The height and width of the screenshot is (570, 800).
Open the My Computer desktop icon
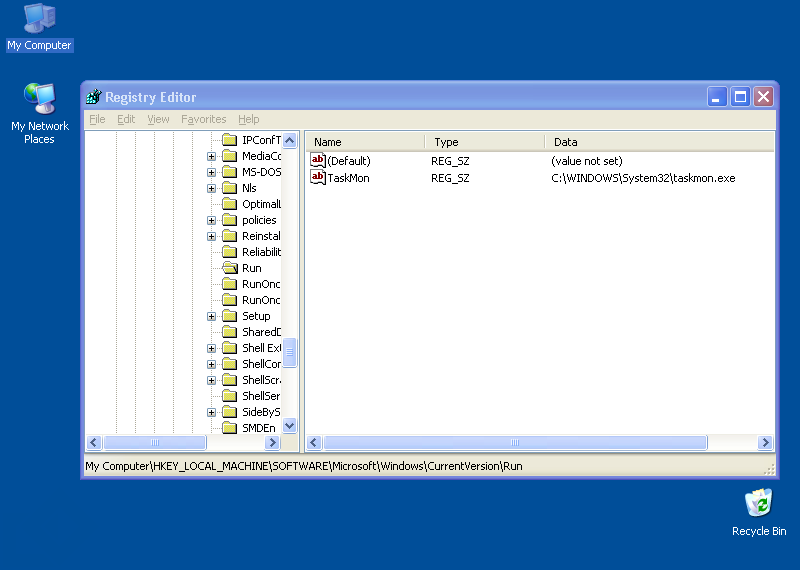point(39,27)
